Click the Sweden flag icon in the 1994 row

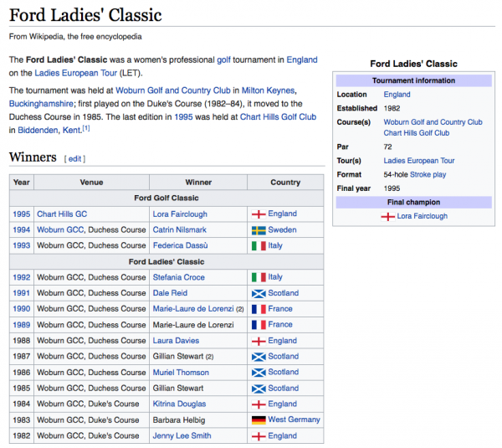click(x=259, y=230)
